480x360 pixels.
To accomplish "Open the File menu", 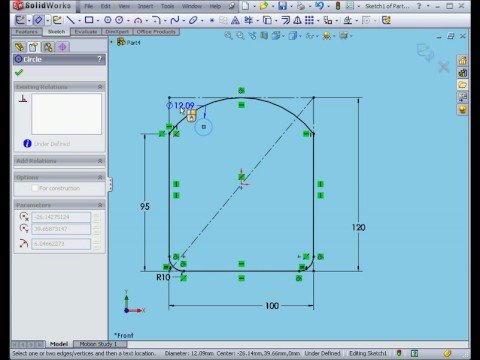I will (x=89, y=6).
